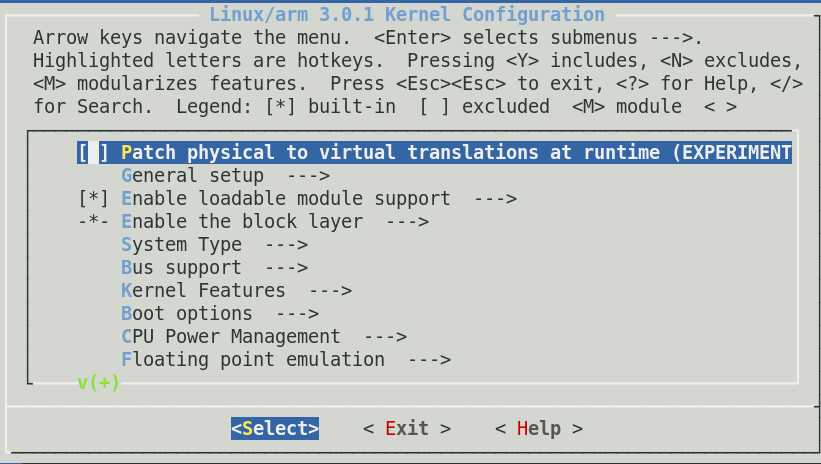This screenshot has height=464, width=821.
Task: Click the Exit button
Action: (407, 428)
